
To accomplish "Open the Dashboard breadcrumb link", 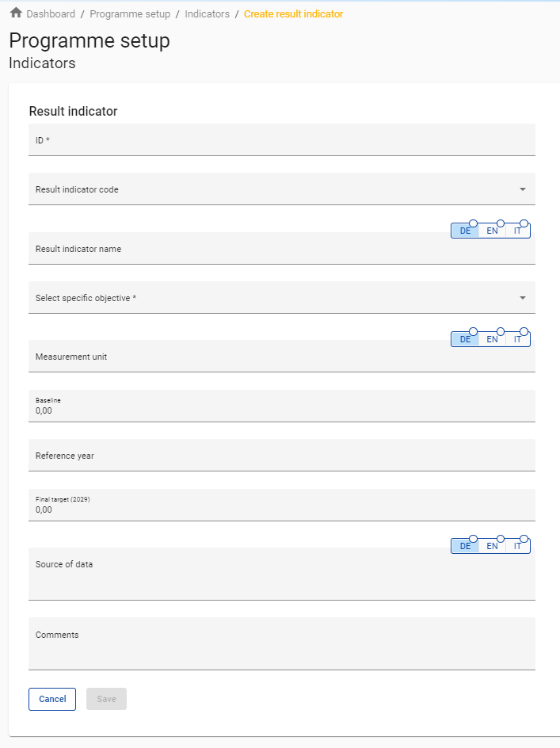I will [x=51, y=14].
